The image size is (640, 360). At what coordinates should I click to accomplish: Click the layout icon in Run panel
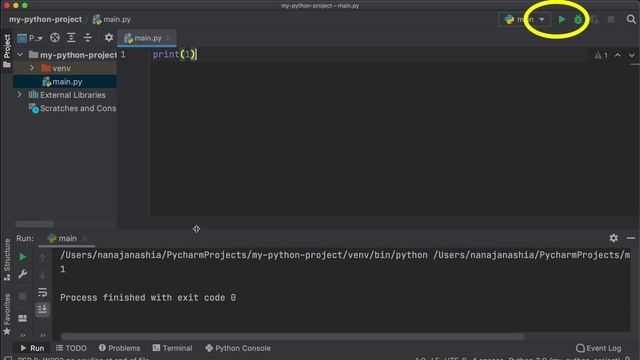pyautogui.click(x=23, y=318)
